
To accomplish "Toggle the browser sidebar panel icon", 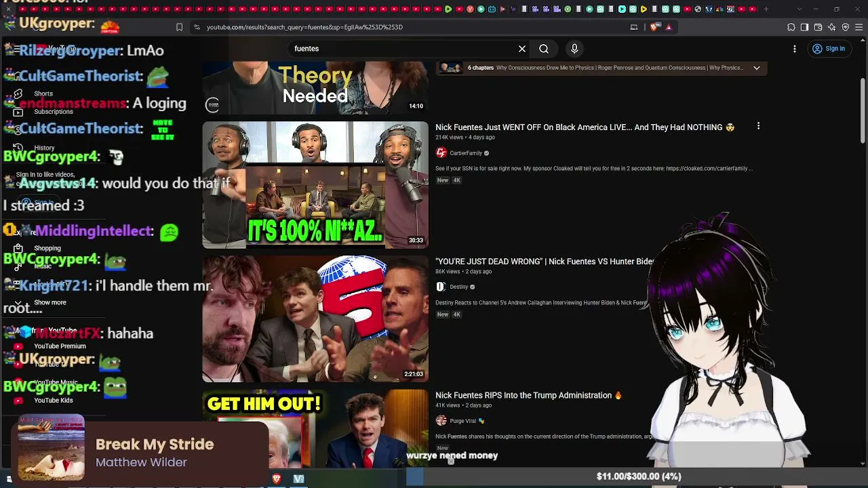I will click(805, 27).
